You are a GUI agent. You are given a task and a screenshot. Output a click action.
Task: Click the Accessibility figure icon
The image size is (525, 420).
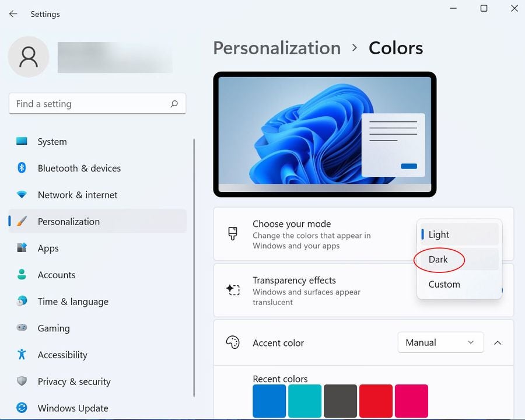click(x=22, y=354)
